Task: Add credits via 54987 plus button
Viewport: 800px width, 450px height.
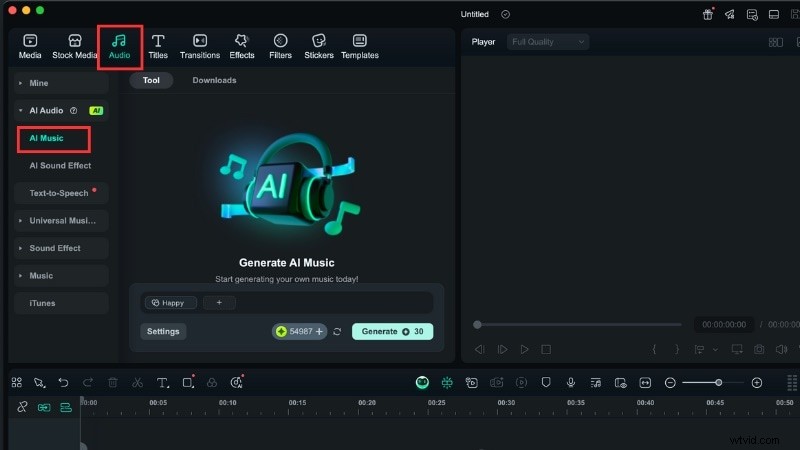Action: (x=319, y=332)
